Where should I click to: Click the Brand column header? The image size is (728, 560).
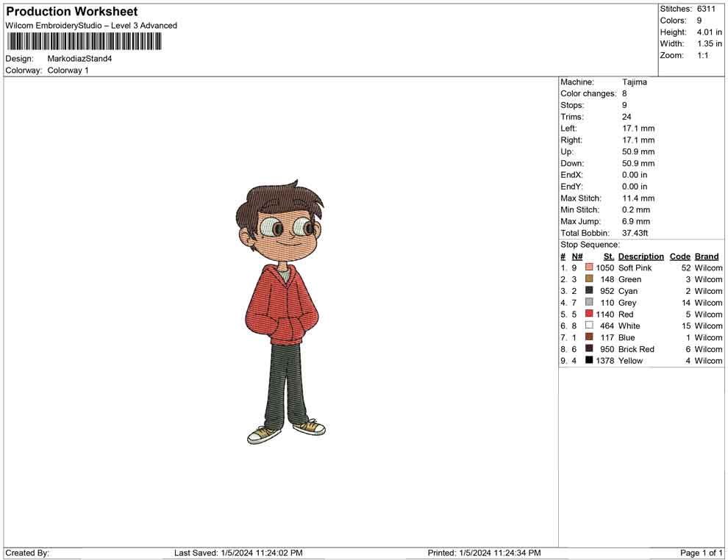click(x=707, y=256)
